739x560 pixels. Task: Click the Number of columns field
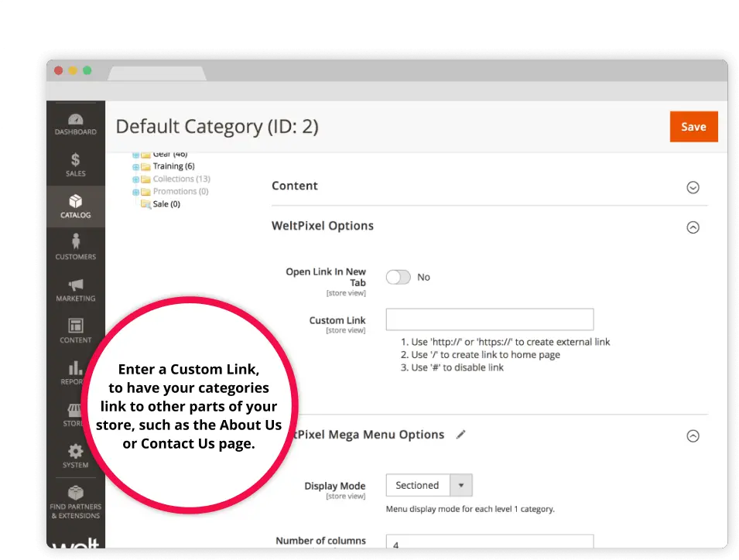click(x=490, y=541)
